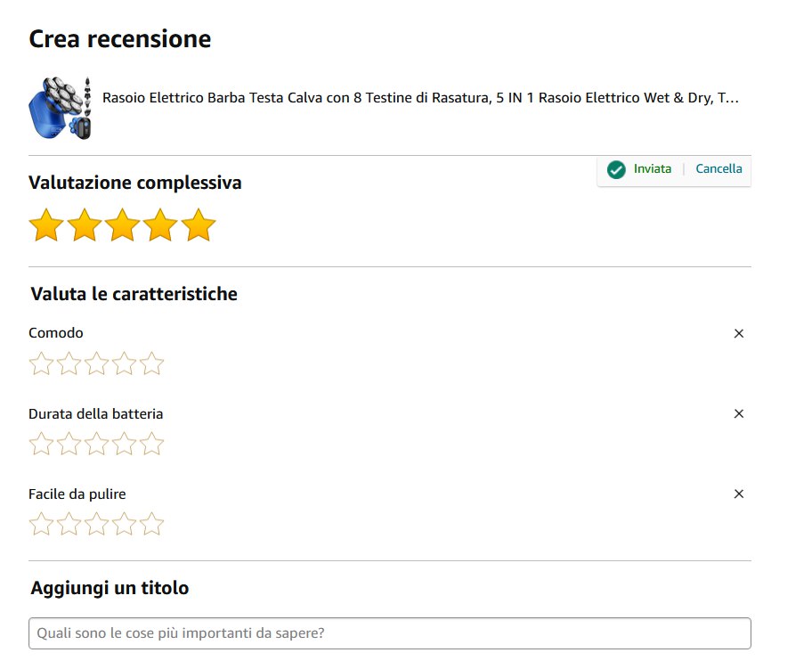Rate Durata della batteria three stars

pos(97,444)
